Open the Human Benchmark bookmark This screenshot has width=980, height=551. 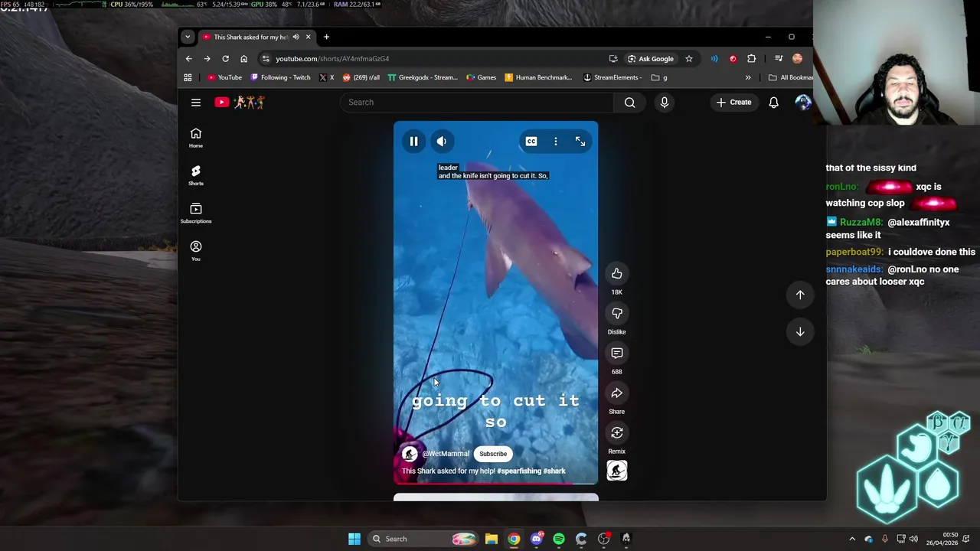point(538,77)
